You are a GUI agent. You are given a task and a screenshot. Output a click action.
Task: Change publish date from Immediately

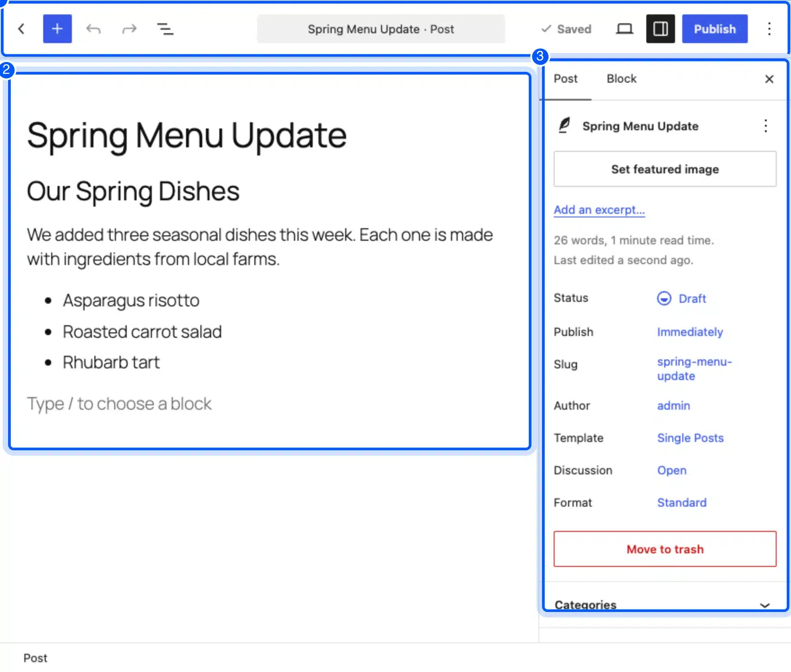coord(690,332)
